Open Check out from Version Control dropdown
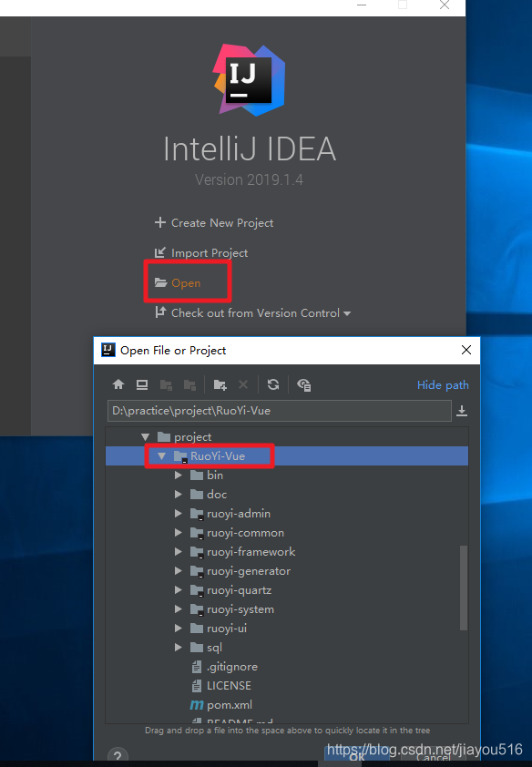The height and width of the screenshot is (767, 532). [253, 313]
